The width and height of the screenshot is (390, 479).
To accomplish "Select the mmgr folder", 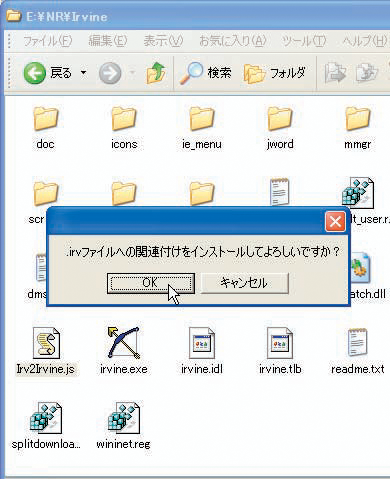I will [358, 128].
